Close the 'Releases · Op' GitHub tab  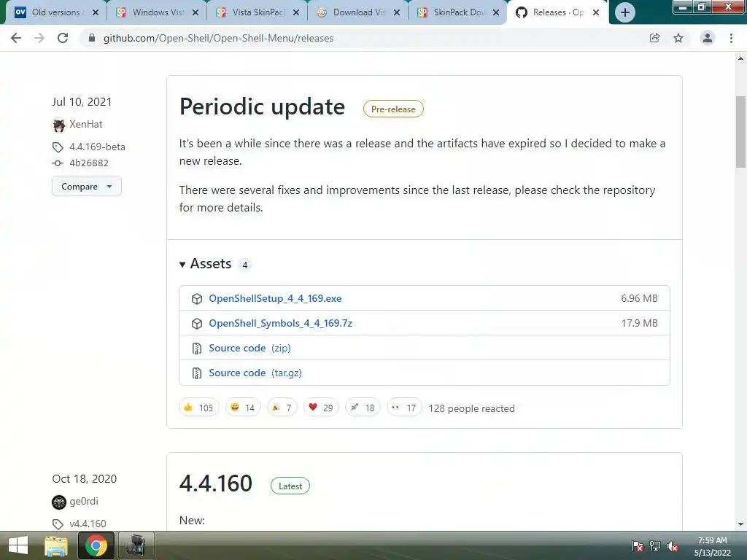click(x=596, y=12)
